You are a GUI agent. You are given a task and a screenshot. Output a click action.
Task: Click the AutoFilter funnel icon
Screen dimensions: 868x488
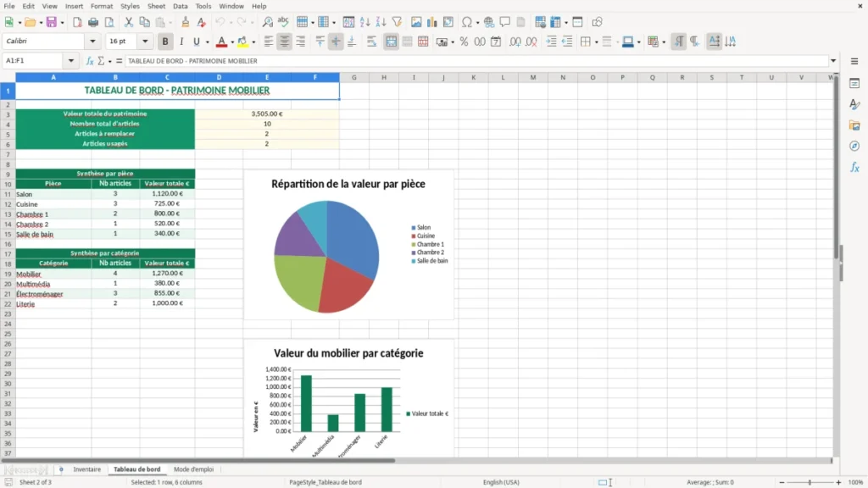(397, 22)
